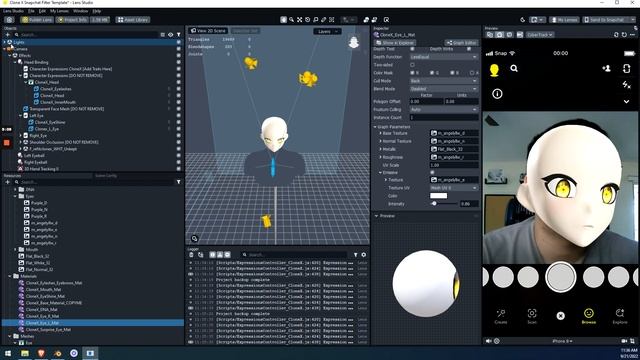Enable Two-sided checkbox
The height and width of the screenshot is (360, 640).
point(412,65)
